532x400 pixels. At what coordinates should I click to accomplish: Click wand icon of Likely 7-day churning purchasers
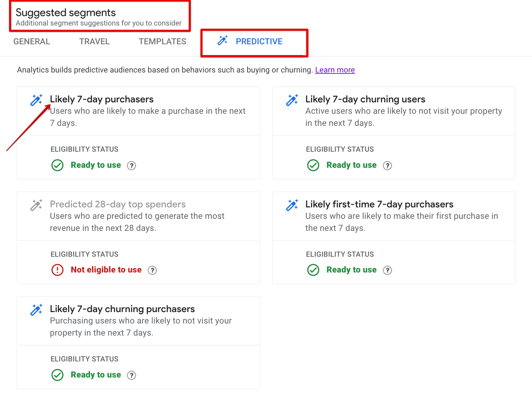point(36,310)
